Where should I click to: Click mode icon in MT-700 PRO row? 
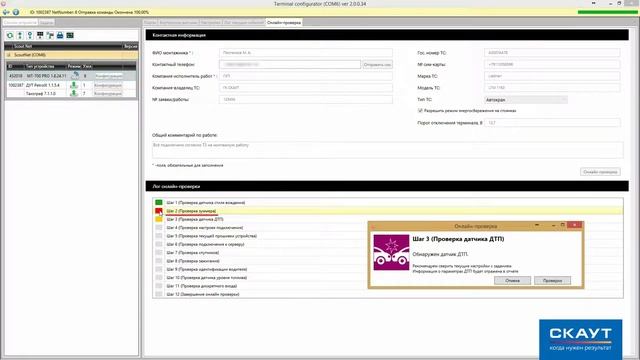(x=75, y=76)
